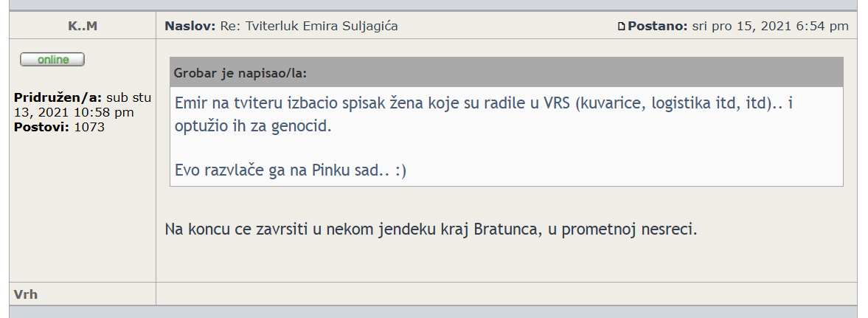Image resolution: width=868 pixels, height=318 pixels.
Task: Click the small post icon beside Postano
Action: (x=621, y=26)
